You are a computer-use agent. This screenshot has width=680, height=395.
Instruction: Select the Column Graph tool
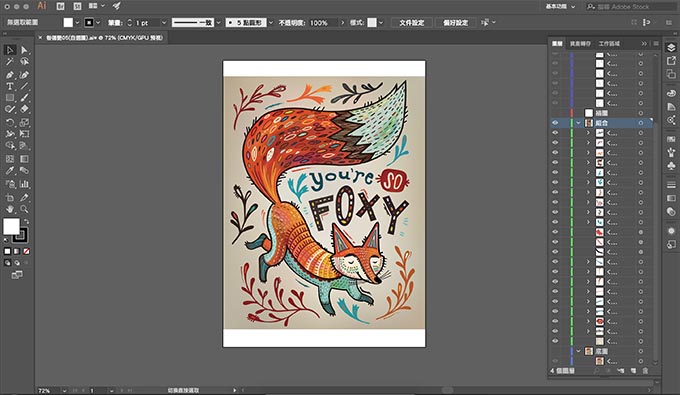24,184
